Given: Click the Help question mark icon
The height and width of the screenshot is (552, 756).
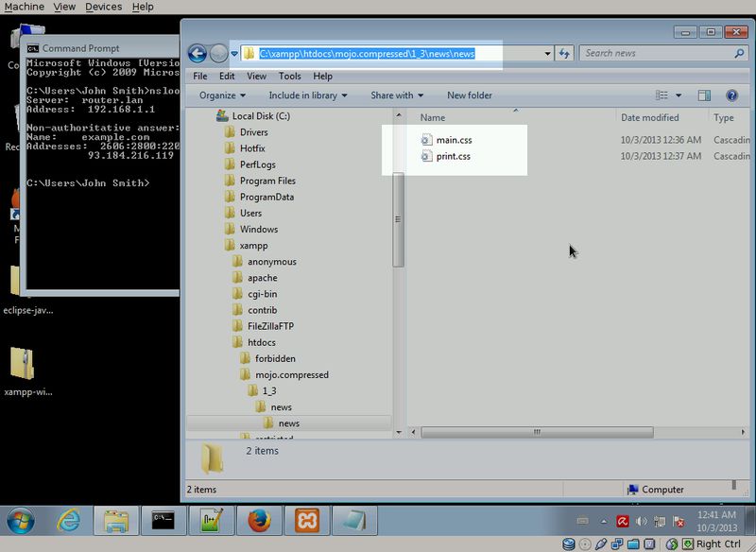Looking at the screenshot, I should [730, 95].
